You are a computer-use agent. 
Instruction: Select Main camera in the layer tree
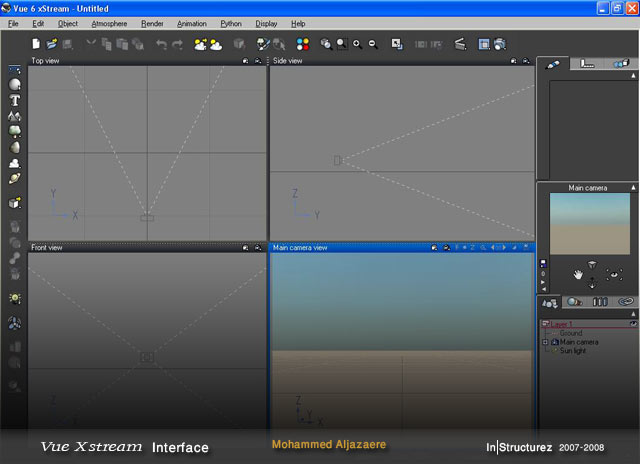click(579, 342)
